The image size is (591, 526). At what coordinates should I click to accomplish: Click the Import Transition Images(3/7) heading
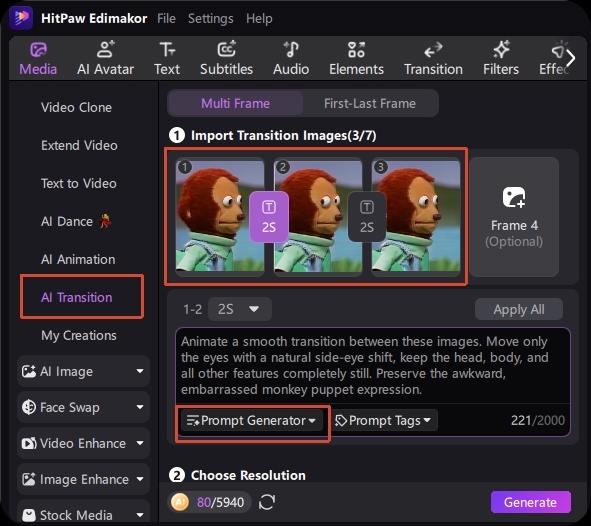point(283,136)
